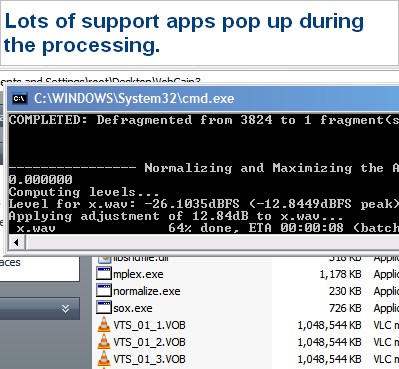Click the Lots of support apps caption
Image resolution: width=399 pixels, height=369 pixels.
(x=184, y=33)
